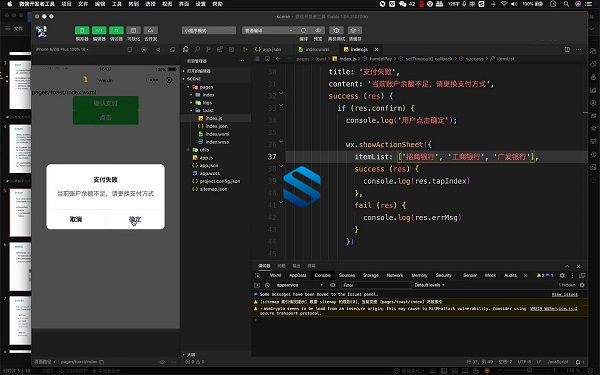Open the Default levels dropdown
Viewport: 600px width, 375px height.
(430, 285)
